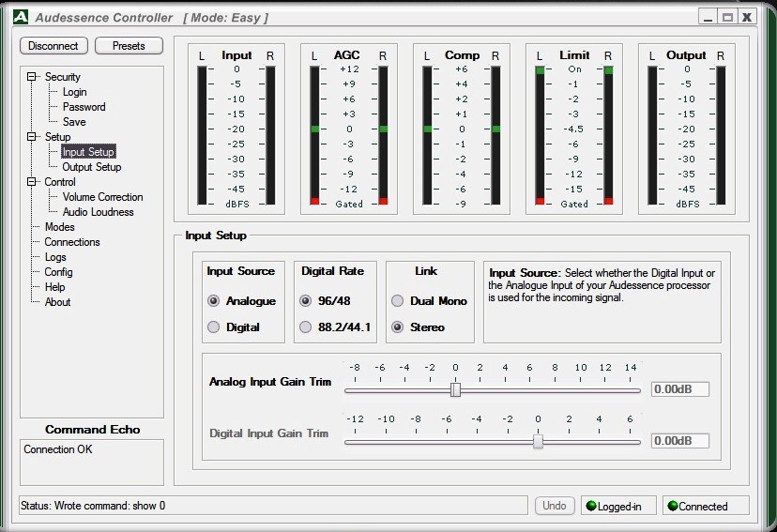The width and height of the screenshot is (777, 532).
Task: Click the Limit right meter bar
Action: click(x=608, y=135)
